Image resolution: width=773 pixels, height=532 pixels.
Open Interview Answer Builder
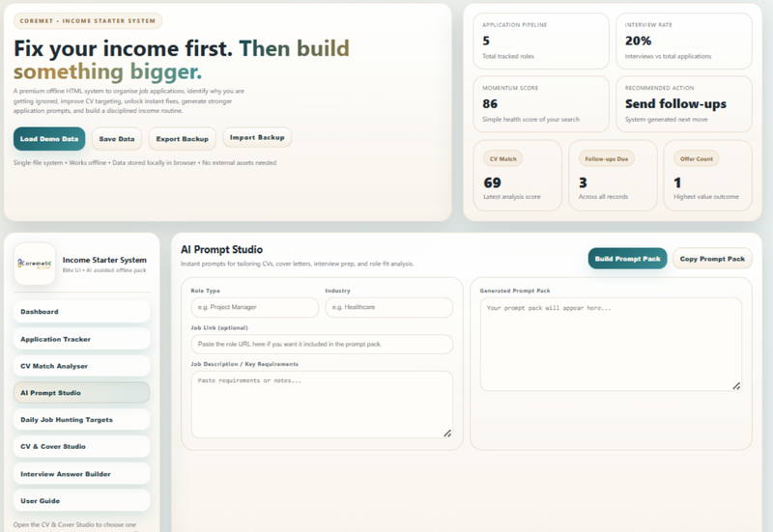pyautogui.click(x=82, y=474)
